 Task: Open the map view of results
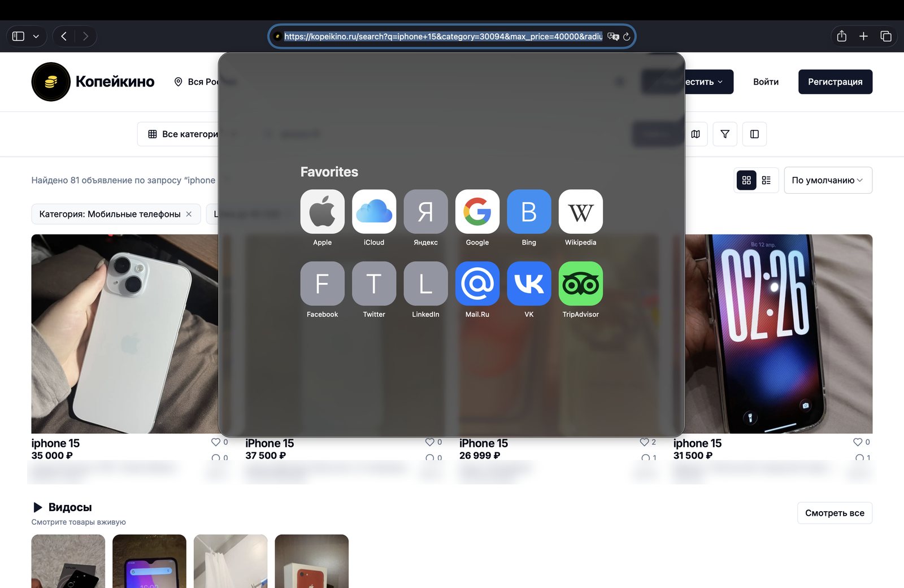pyautogui.click(x=696, y=134)
